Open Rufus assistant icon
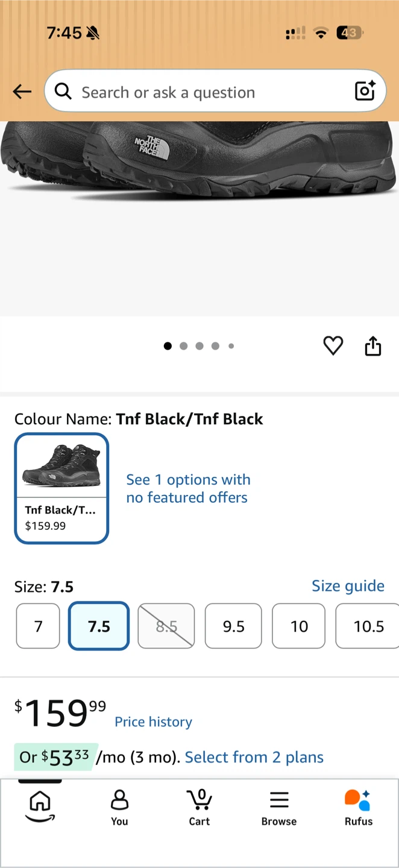399x868 pixels. (x=359, y=808)
